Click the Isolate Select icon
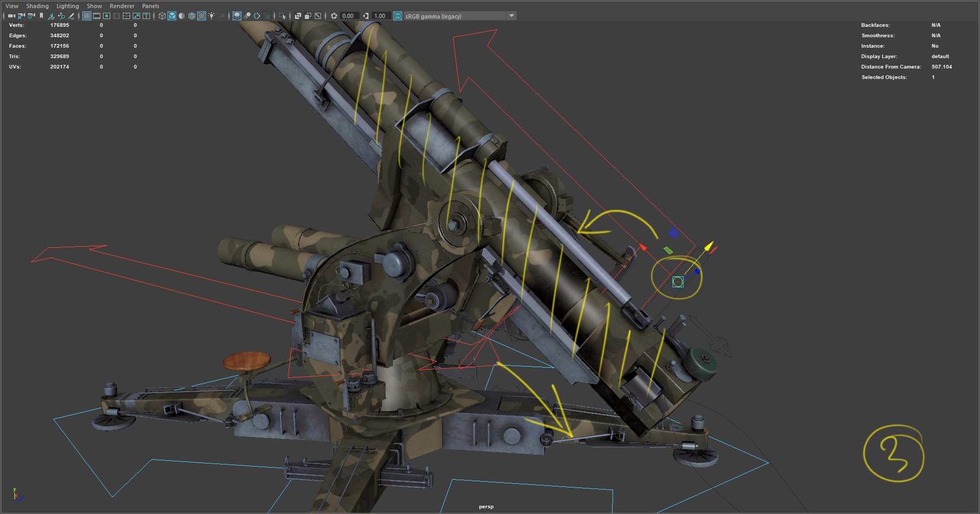This screenshot has width=980, height=514. 282,16
